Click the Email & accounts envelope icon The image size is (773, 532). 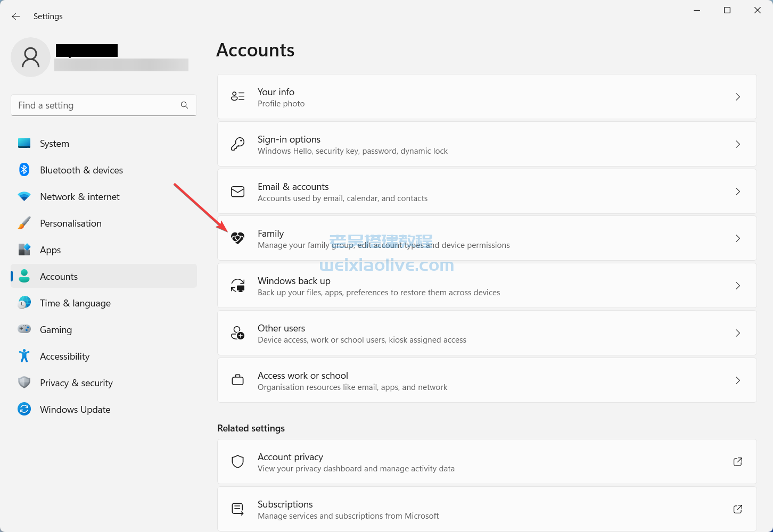coord(237,192)
